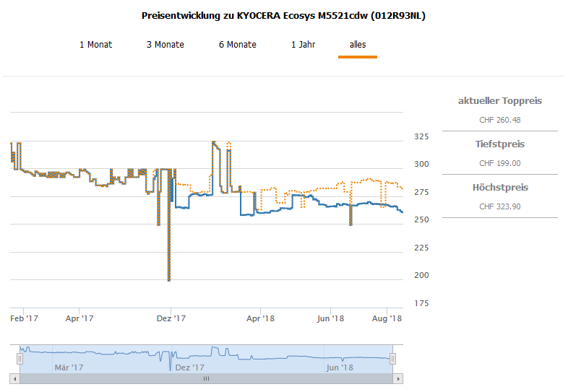The width and height of the screenshot is (568, 392).
Task: Show the 6 Monate price history
Action: 237,45
